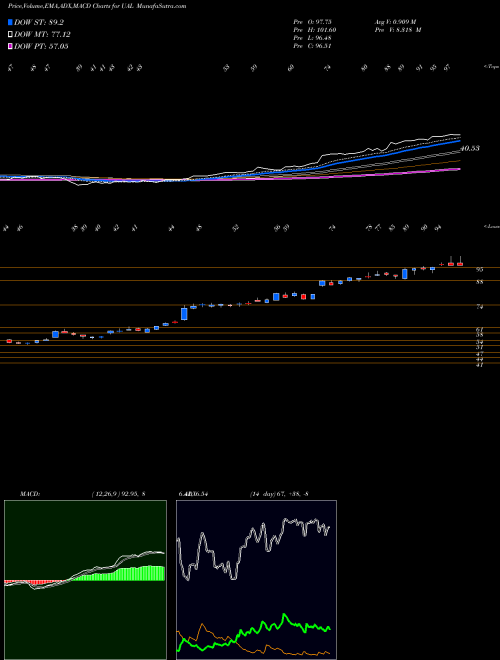
Task: Click the 95 price level label
Action: point(479,269)
